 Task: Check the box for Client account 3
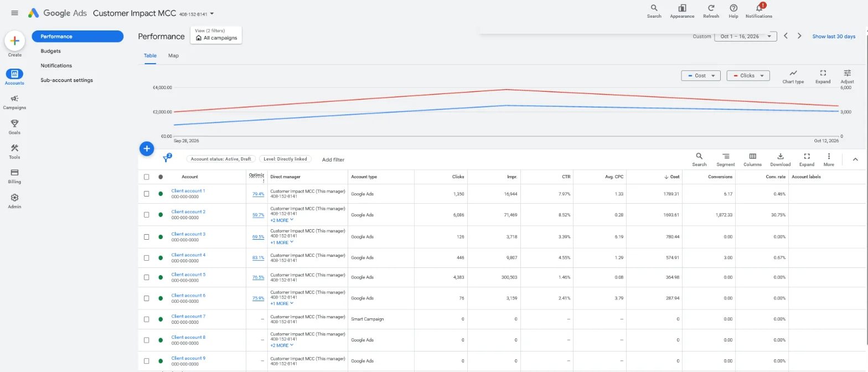point(146,237)
